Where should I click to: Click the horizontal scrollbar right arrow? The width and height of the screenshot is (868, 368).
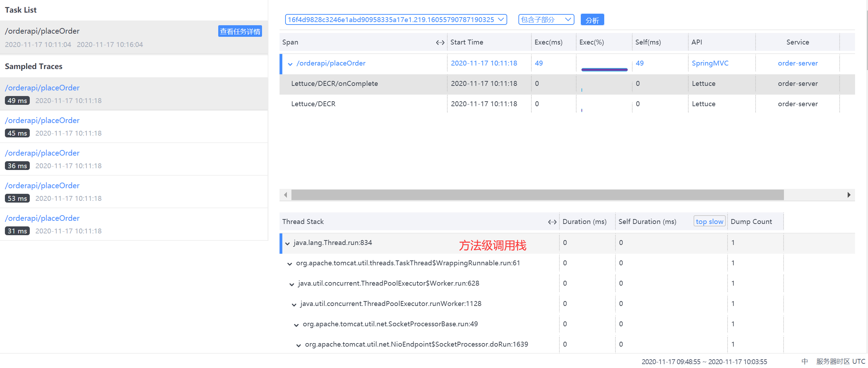tap(849, 195)
